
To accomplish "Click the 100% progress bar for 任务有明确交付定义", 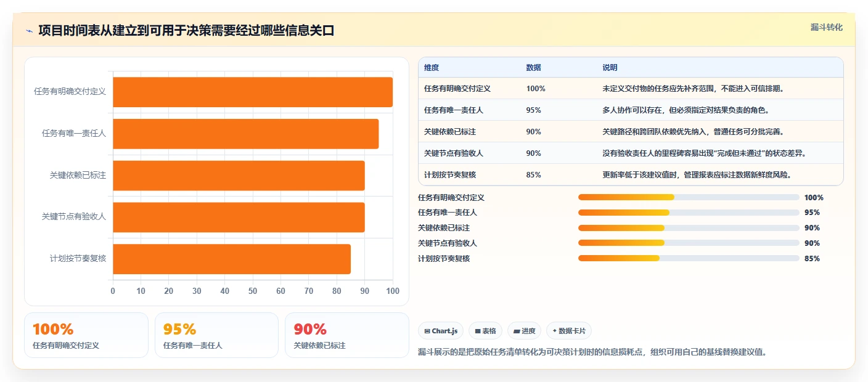I will [689, 197].
